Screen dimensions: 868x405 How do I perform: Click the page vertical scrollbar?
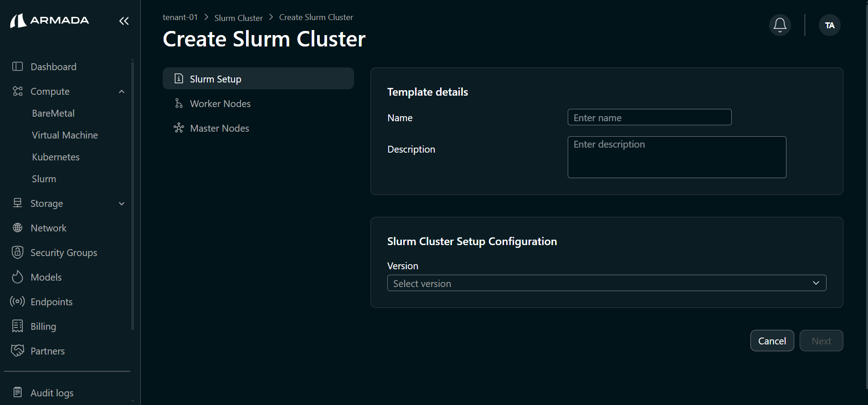866,196
